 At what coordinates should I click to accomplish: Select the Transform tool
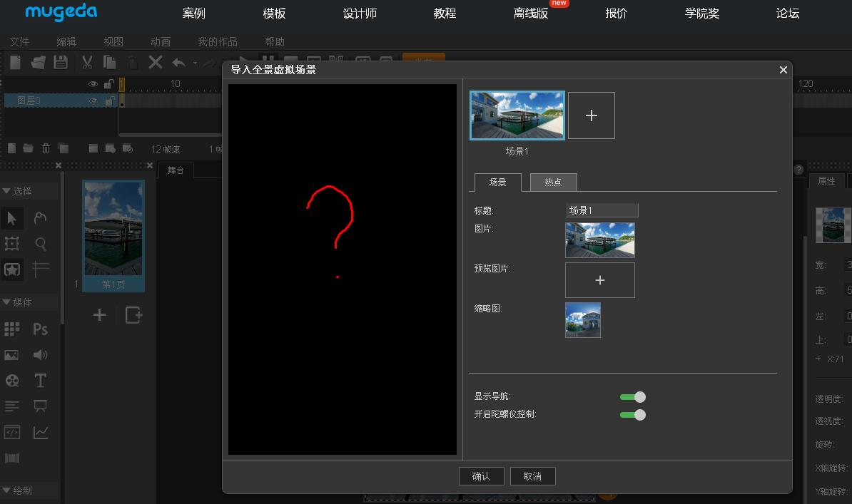tap(12, 244)
